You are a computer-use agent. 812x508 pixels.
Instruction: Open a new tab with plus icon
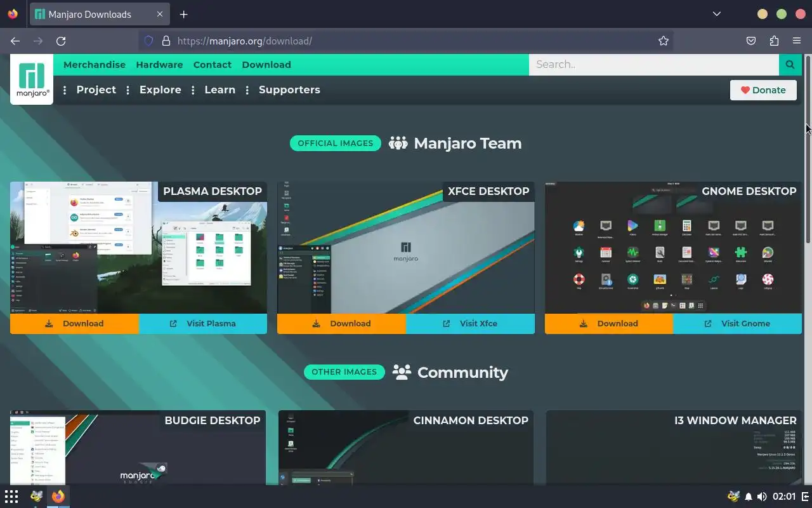coord(183,14)
